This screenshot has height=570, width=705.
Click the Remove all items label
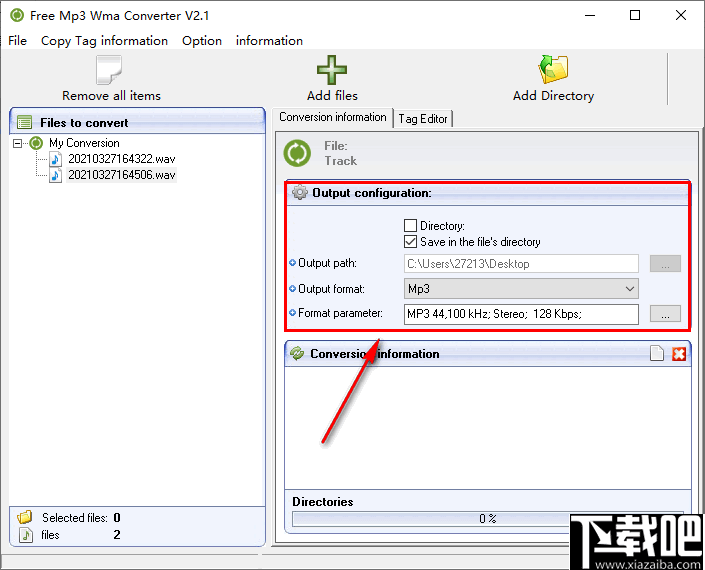111,96
